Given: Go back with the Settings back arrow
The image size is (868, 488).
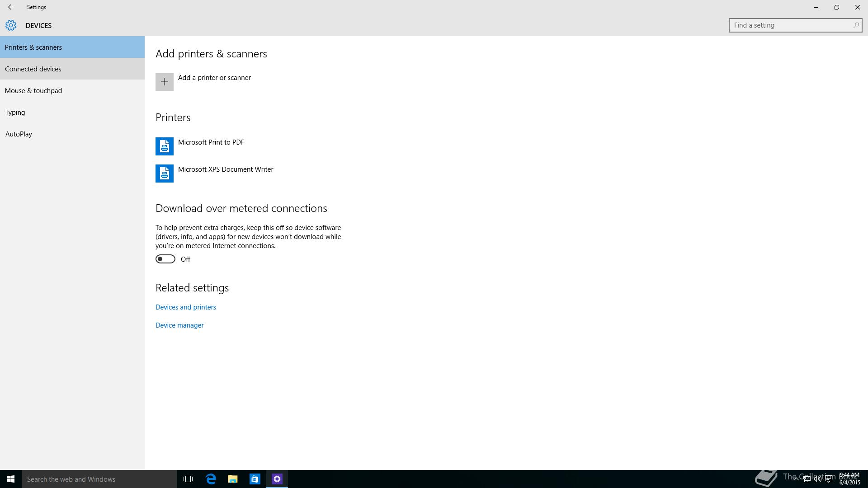Looking at the screenshot, I should coord(10,7).
